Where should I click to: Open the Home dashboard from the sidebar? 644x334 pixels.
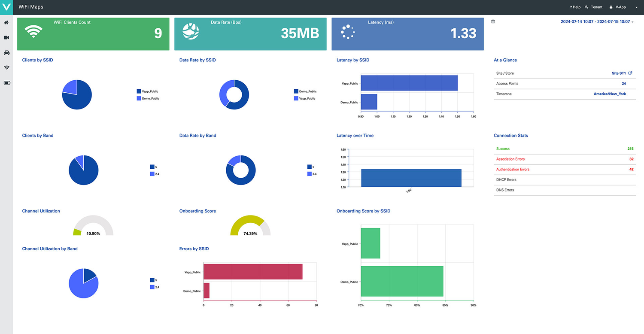6,22
